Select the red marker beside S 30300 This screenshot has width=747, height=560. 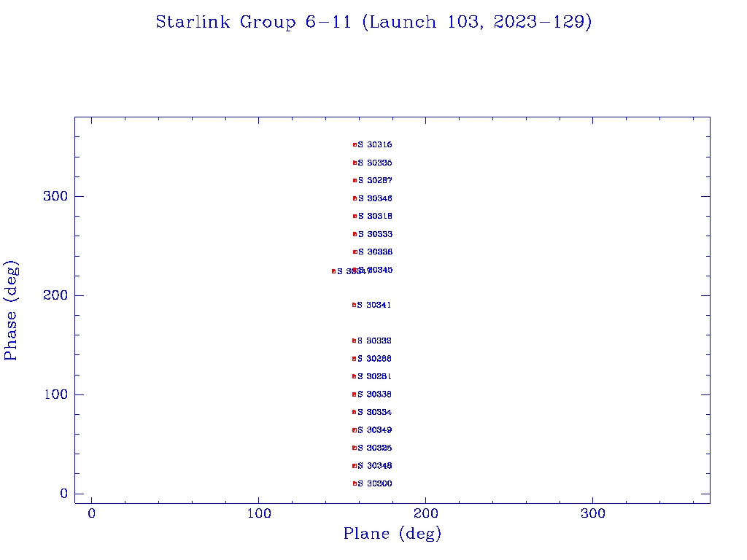355,483
